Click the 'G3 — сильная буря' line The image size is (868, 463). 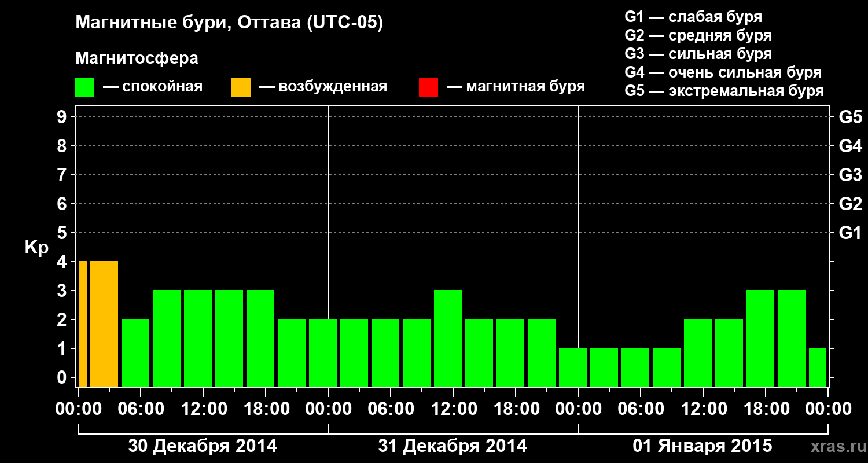pyautogui.click(x=698, y=54)
